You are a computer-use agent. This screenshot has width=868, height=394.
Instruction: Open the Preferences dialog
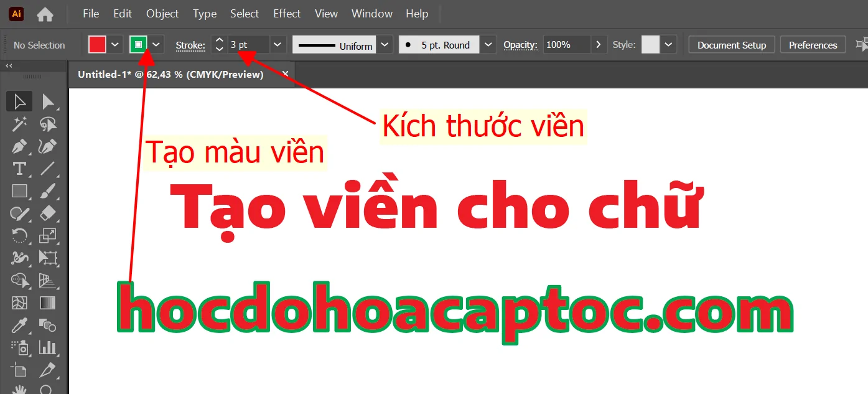pos(812,44)
